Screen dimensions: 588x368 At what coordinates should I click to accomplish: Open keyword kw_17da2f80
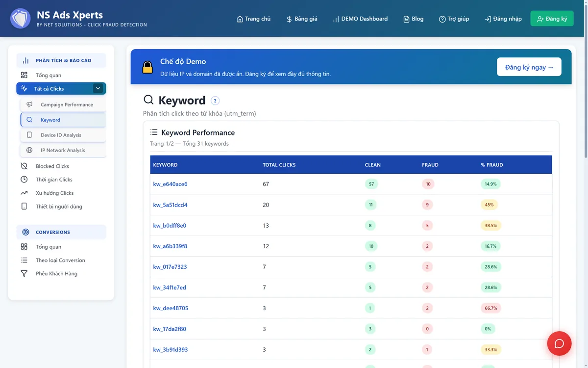[x=170, y=329]
